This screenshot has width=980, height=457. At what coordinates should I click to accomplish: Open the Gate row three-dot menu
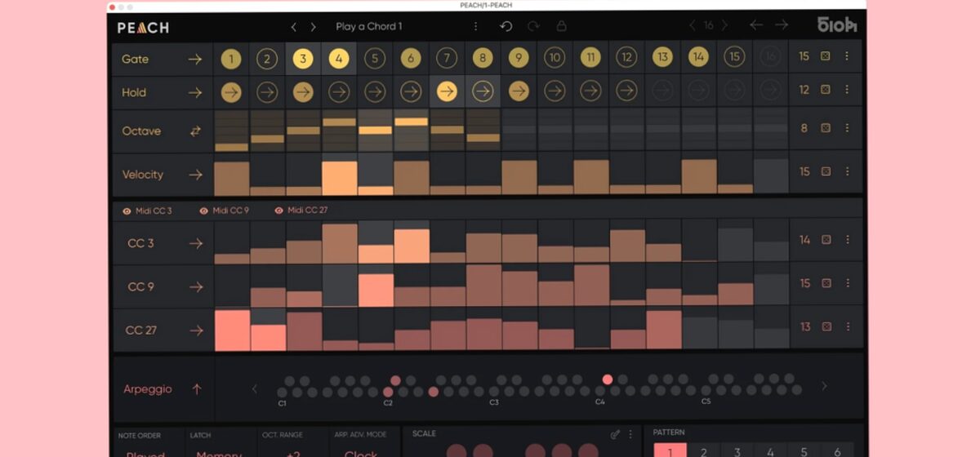[x=847, y=56]
